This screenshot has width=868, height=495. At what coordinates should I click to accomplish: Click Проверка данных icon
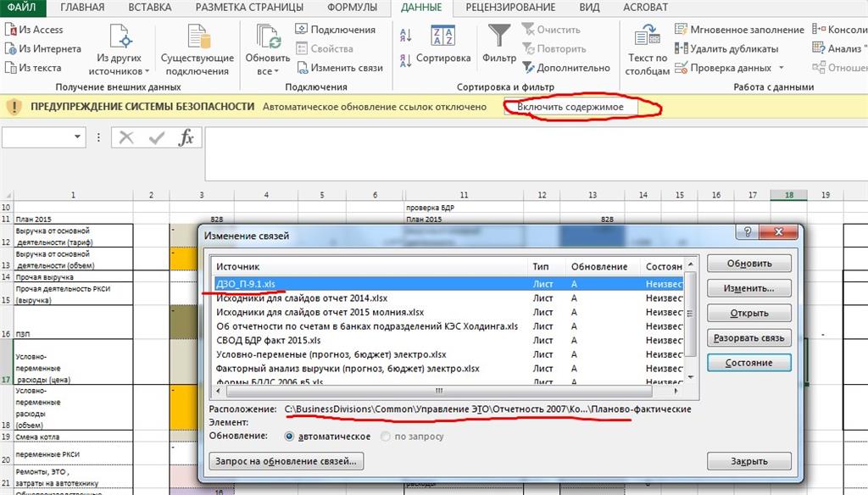(681, 68)
